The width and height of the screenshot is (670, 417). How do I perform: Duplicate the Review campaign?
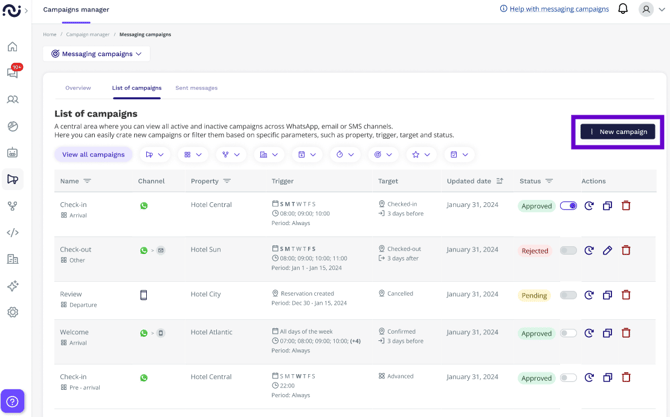(607, 295)
